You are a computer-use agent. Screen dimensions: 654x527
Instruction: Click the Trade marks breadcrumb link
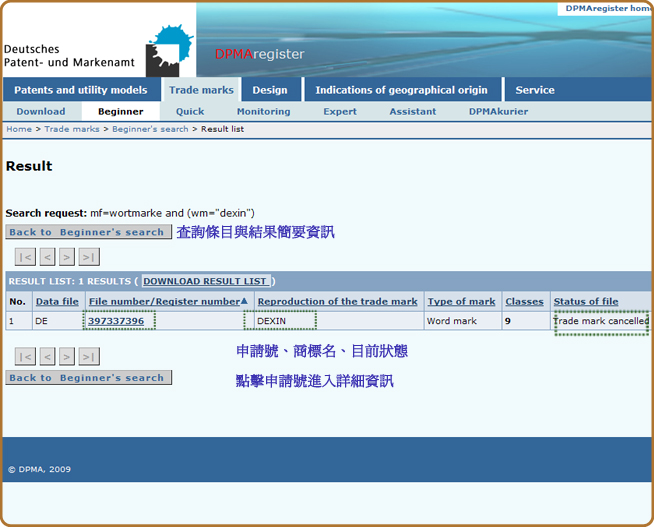[x=72, y=129]
